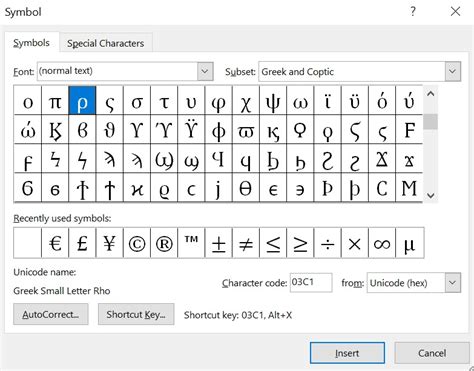474x371 pixels.
Task: Pick recent not-equal symbol ≠
Action: (x=246, y=243)
